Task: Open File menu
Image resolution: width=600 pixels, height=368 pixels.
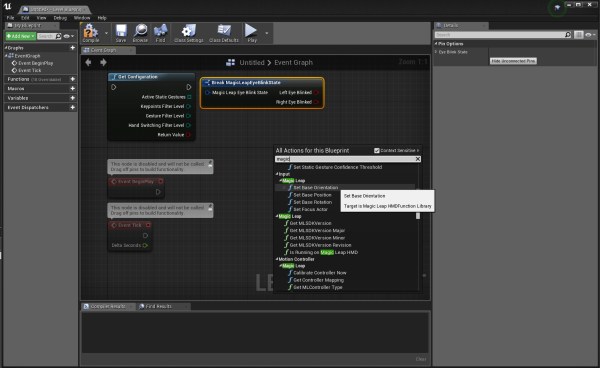Action: (10, 18)
